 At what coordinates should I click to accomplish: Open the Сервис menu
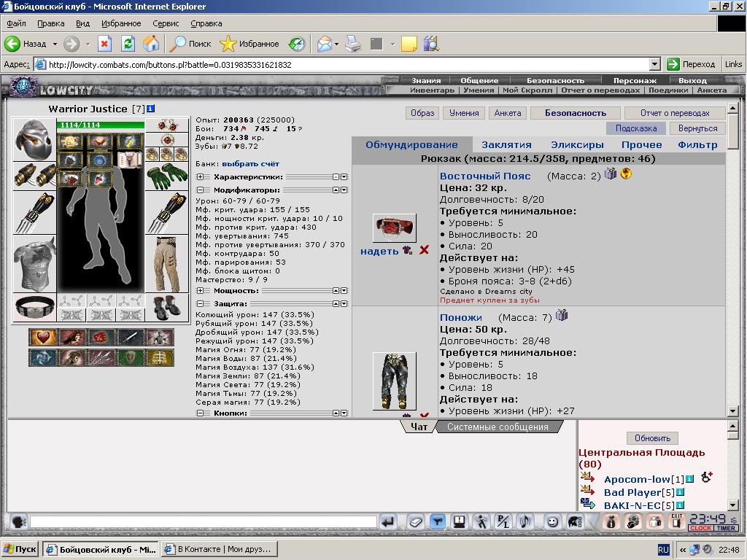166,23
